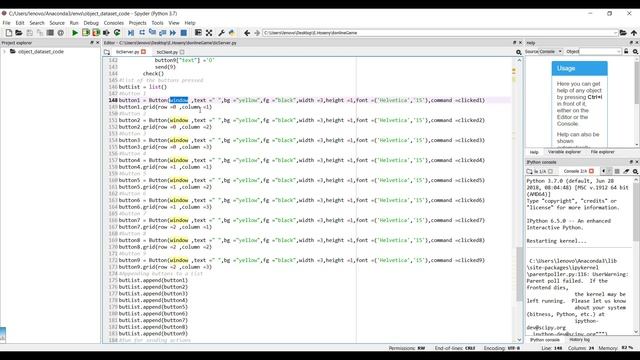The height and width of the screenshot is (360, 640).
Task: Click the Run until return icon
Action: pyautogui.click(x=162, y=33)
